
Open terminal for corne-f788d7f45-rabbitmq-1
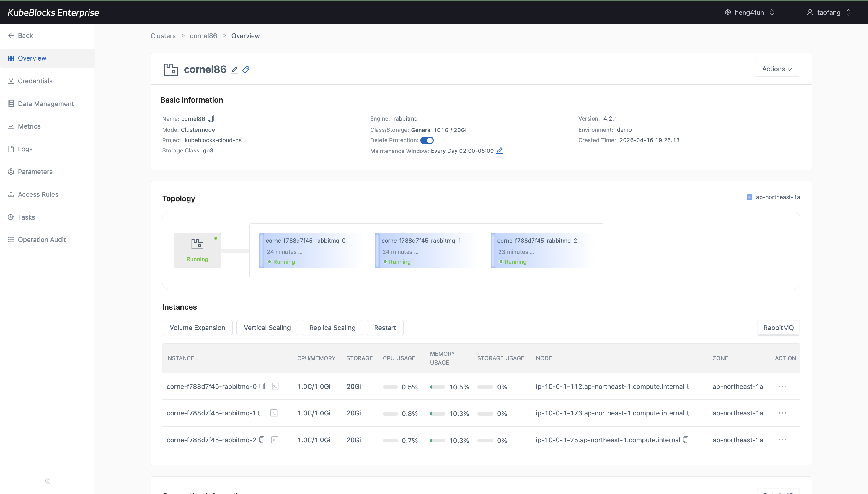point(274,413)
